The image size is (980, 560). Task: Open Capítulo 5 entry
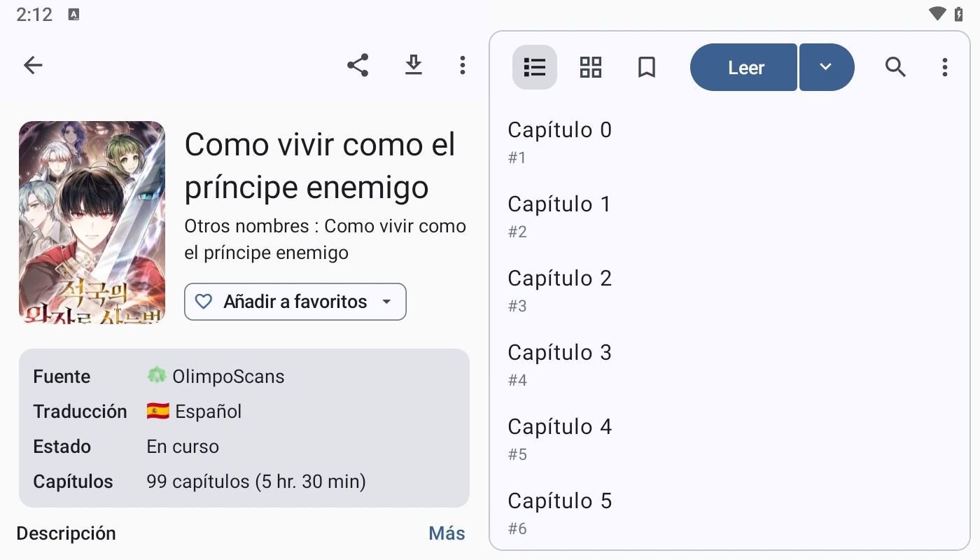pos(559,513)
